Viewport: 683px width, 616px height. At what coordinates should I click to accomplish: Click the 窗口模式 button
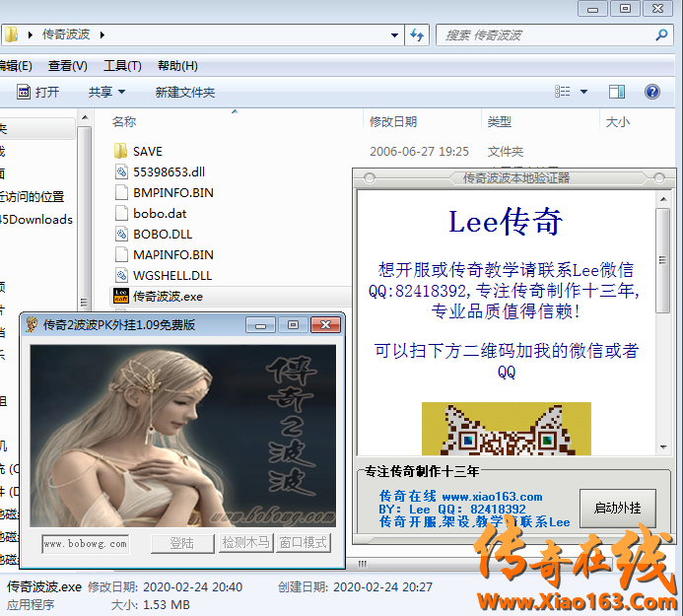click(304, 543)
